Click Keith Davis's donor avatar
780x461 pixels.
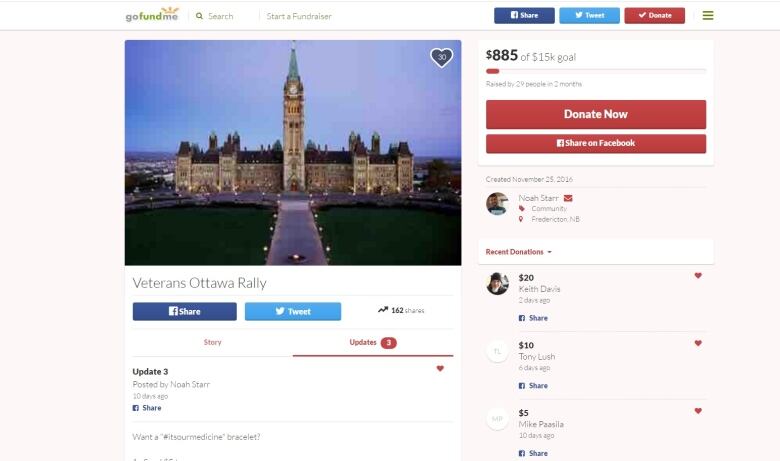pyautogui.click(x=497, y=283)
